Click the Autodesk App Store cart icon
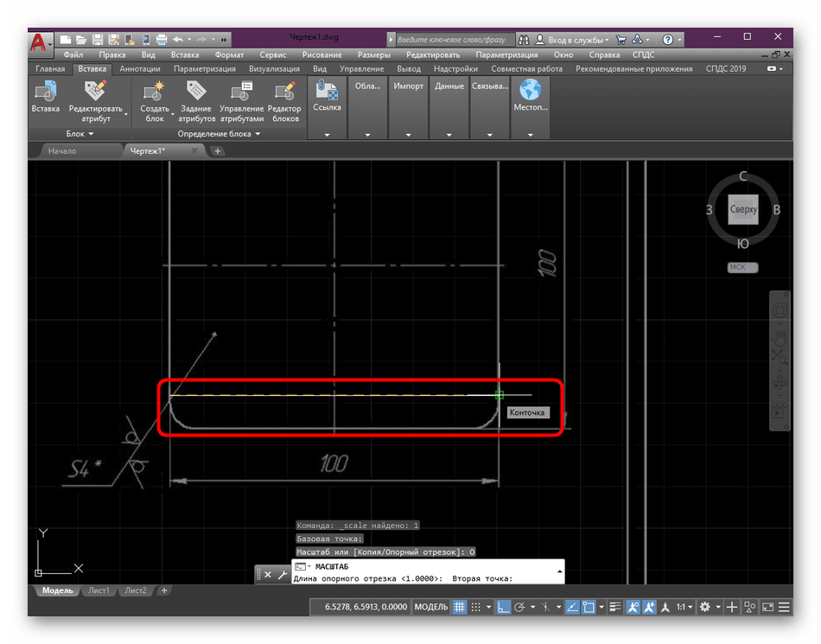 [621, 39]
